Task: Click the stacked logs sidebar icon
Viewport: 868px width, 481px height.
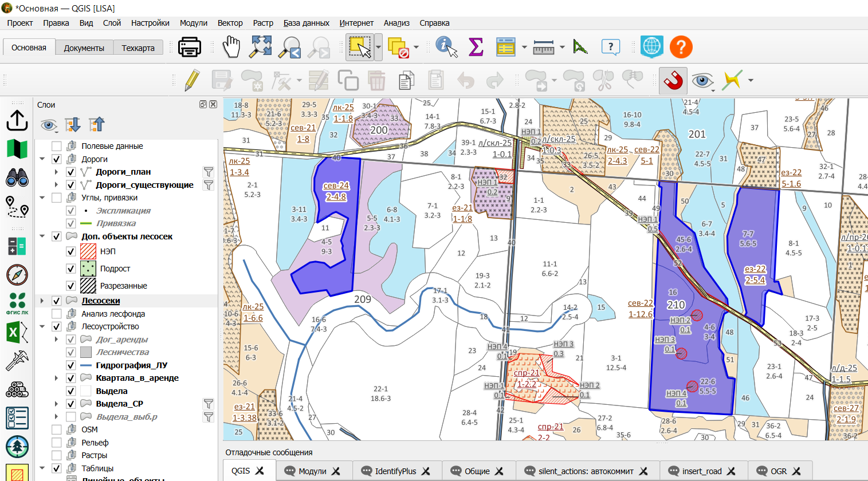Action: pos(17,390)
